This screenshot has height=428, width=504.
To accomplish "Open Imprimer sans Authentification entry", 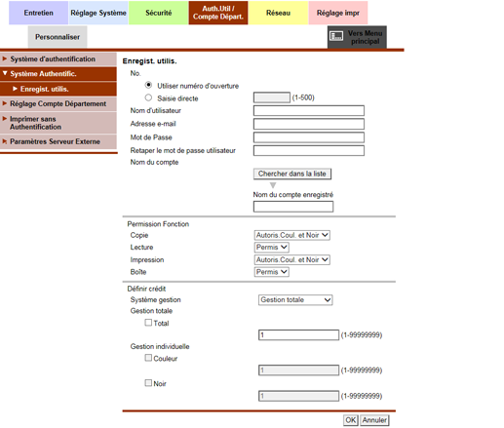I will point(58,123).
